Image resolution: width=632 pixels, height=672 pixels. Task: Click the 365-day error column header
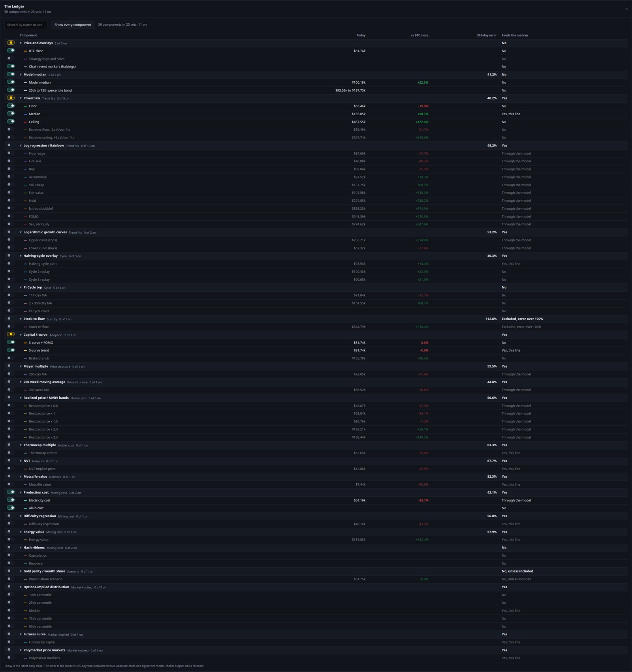click(x=487, y=36)
